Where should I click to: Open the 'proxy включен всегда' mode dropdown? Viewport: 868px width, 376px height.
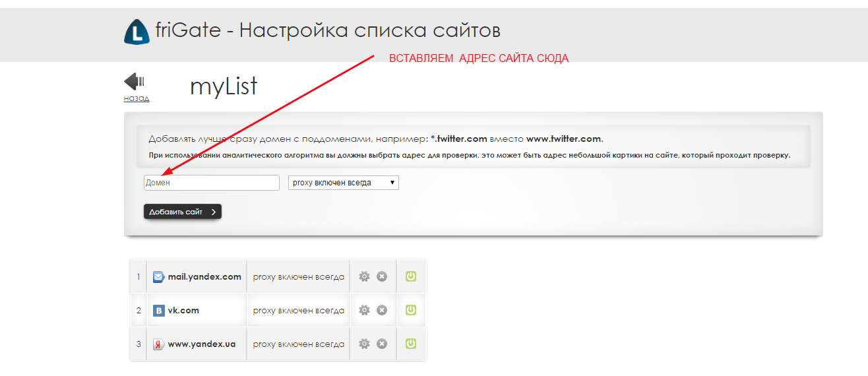point(344,183)
